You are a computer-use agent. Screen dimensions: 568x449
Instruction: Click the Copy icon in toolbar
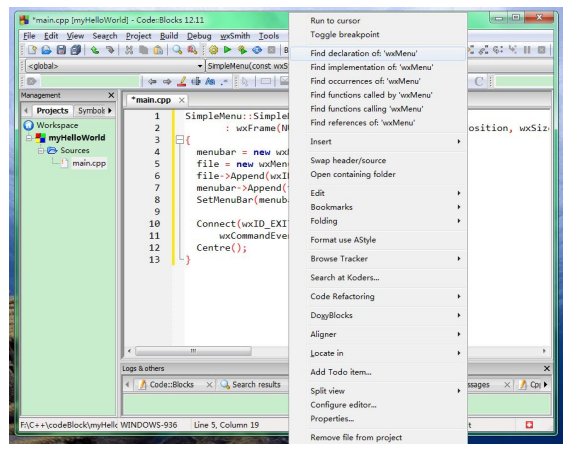[x=143, y=50]
